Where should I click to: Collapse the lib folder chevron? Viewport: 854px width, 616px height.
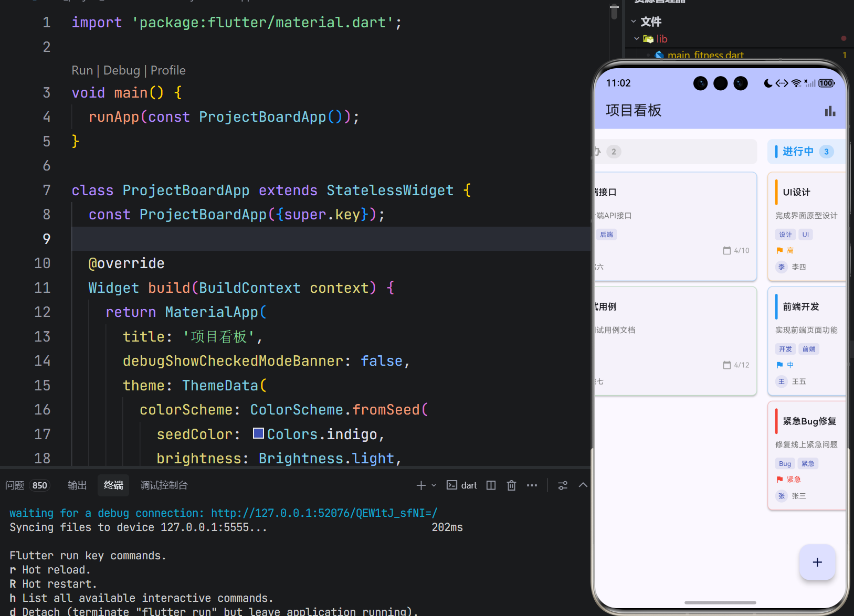[637, 39]
